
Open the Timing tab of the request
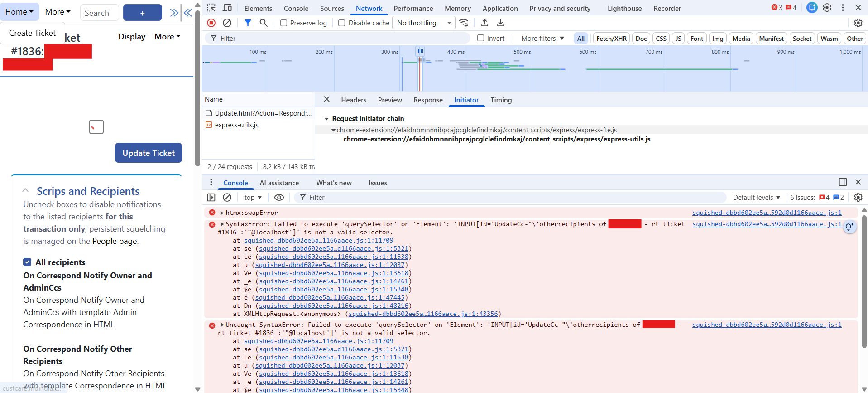tap(501, 100)
